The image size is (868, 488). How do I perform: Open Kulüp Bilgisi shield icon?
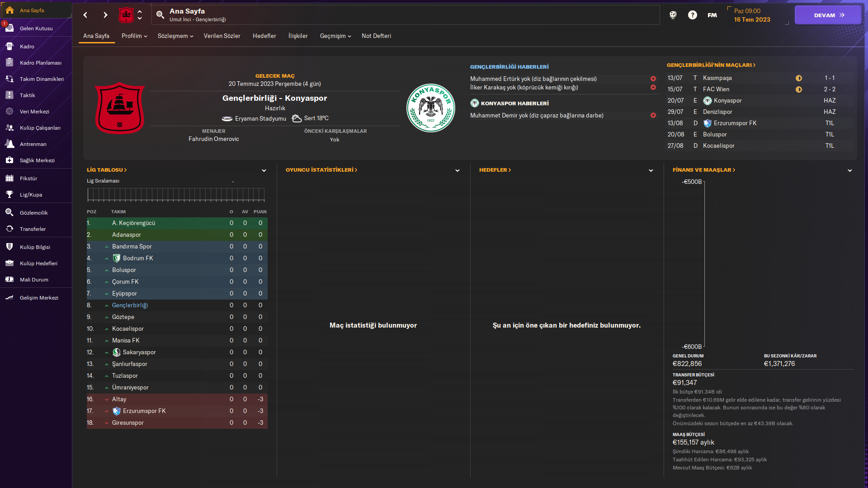pyautogui.click(x=9, y=247)
